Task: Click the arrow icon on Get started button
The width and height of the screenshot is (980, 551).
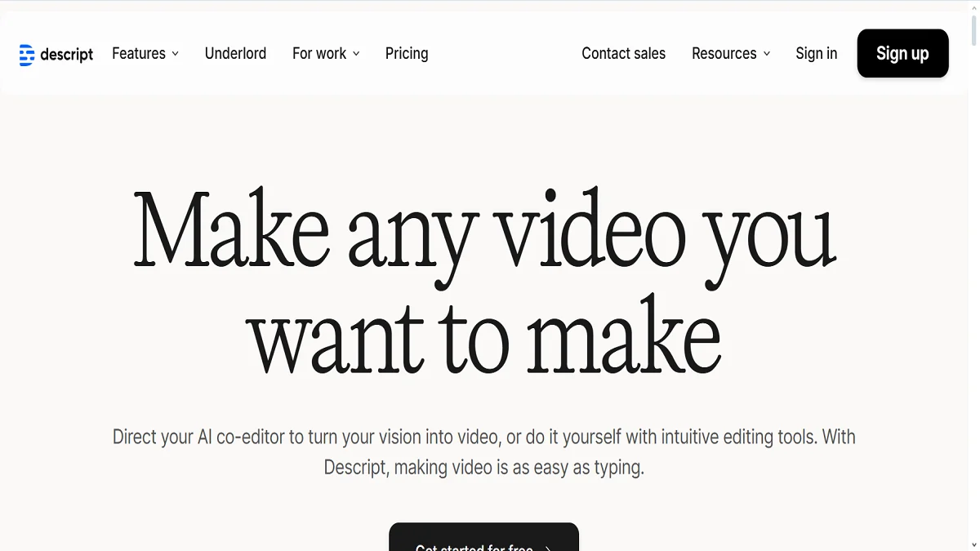Action: click(548, 547)
